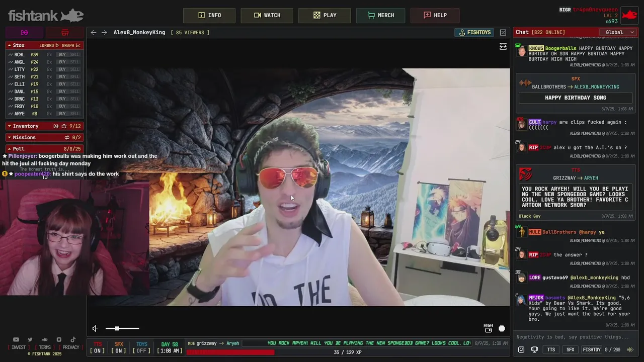Collapse the Stox panel
Viewport: 644px width, 362px height.
coord(9,45)
